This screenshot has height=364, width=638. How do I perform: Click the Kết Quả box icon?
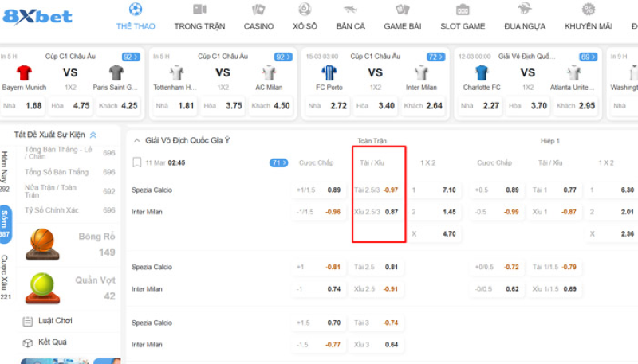(27, 342)
